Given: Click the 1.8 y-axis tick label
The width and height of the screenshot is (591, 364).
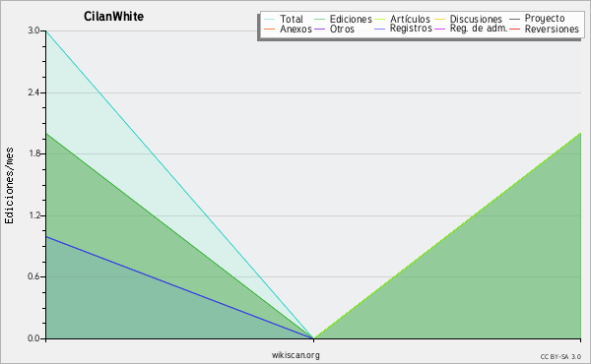Looking at the screenshot, I should (x=33, y=153).
